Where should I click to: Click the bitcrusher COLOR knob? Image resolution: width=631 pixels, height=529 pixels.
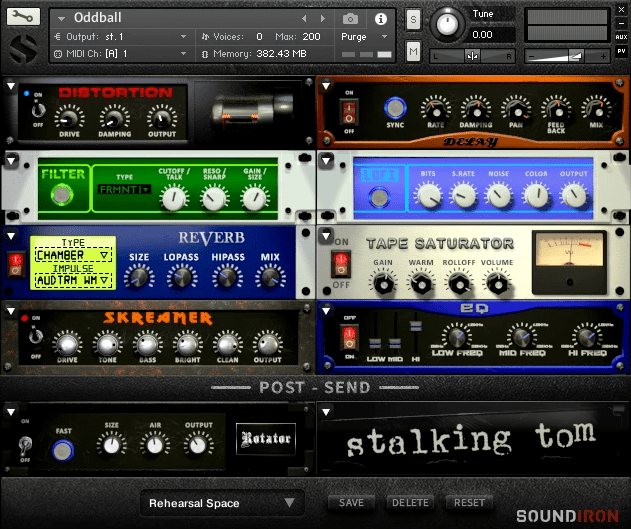[x=536, y=195]
